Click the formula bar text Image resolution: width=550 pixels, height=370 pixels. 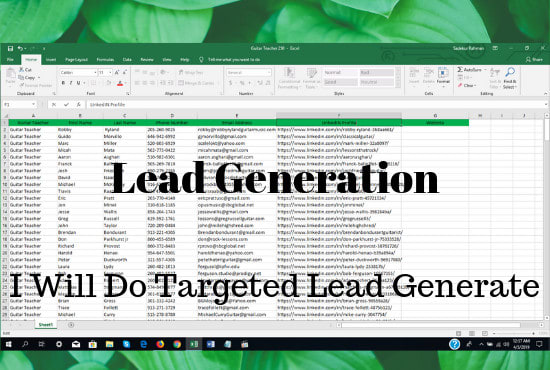pos(107,105)
